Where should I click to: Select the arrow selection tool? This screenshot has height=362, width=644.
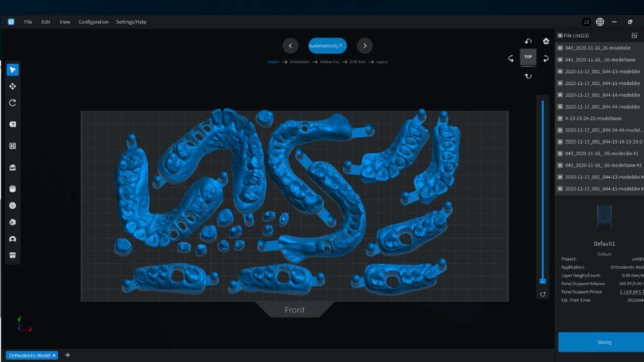click(13, 70)
